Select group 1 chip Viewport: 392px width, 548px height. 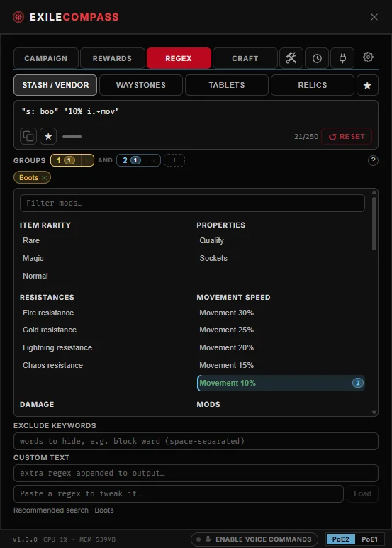click(x=66, y=160)
